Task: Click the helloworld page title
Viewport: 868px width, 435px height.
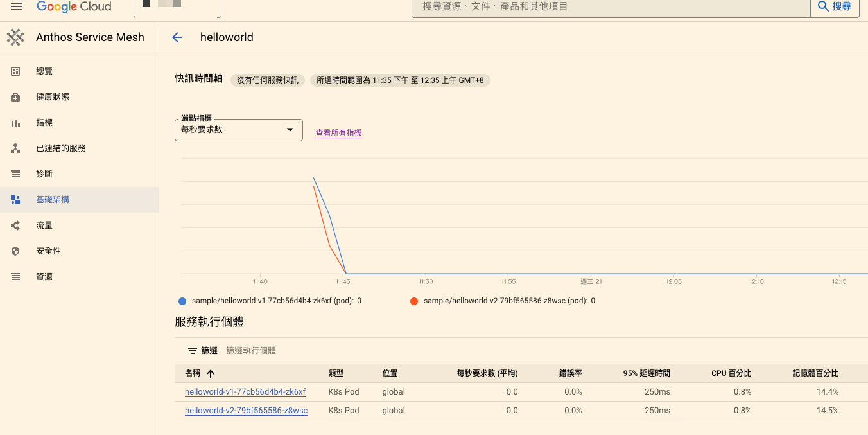Action: [227, 37]
